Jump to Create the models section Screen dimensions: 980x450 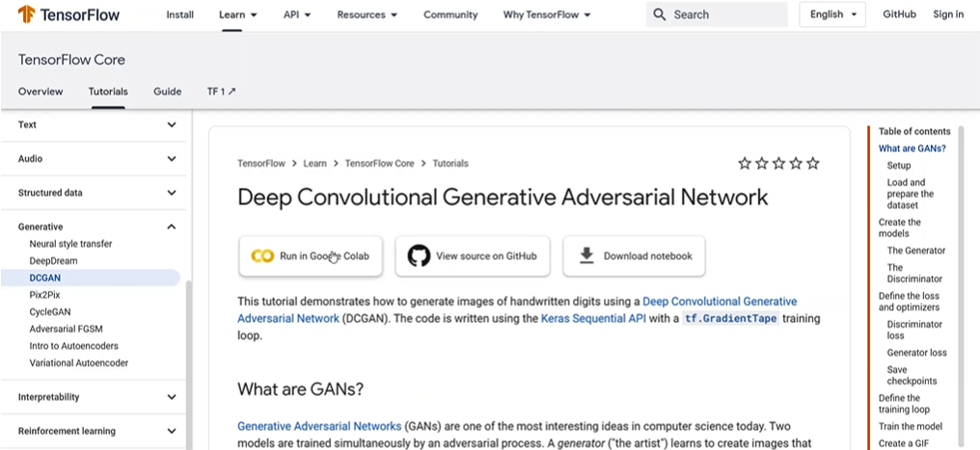click(899, 227)
